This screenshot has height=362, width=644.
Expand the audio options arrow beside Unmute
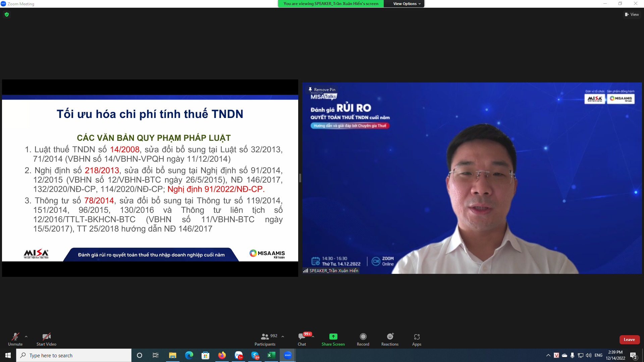pyautogui.click(x=26, y=337)
